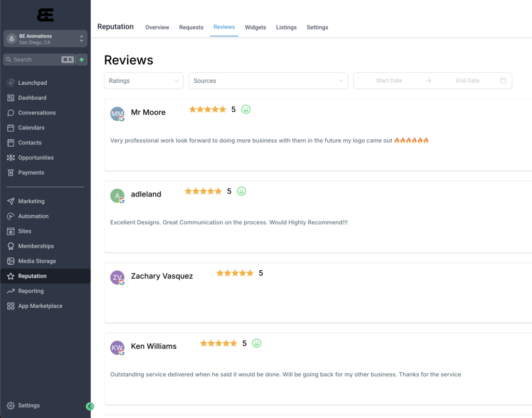The height and width of the screenshot is (418, 532).
Task: Open the Reporting section
Action: point(10,291)
